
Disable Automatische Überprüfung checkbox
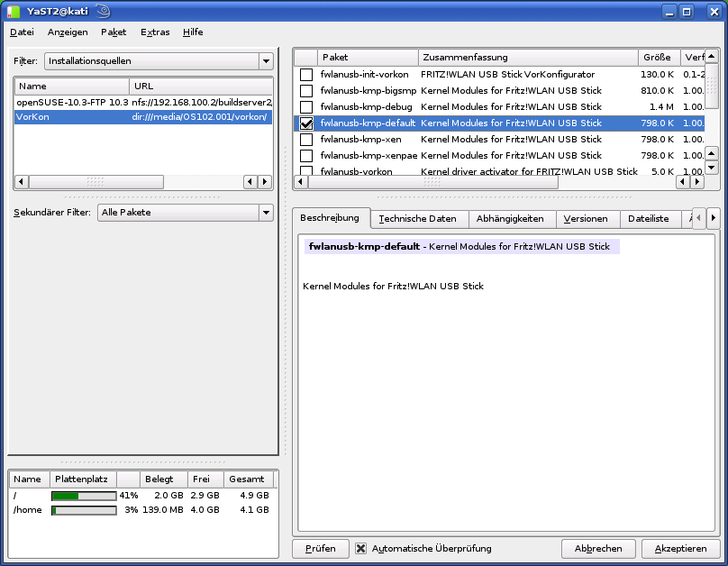(360, 548)
